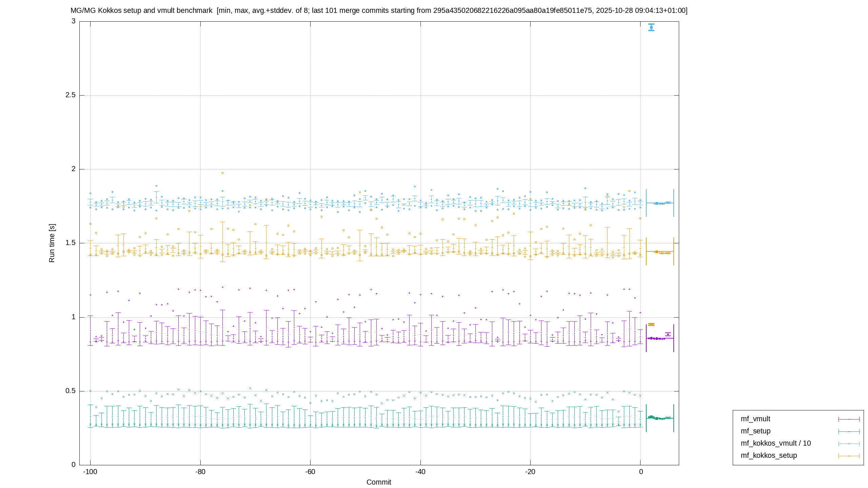Image resolution: width=868 pixels, height=488 pixels.
Task: Click the small orange marker just below y=1 at right
Action: click(651, 324)
